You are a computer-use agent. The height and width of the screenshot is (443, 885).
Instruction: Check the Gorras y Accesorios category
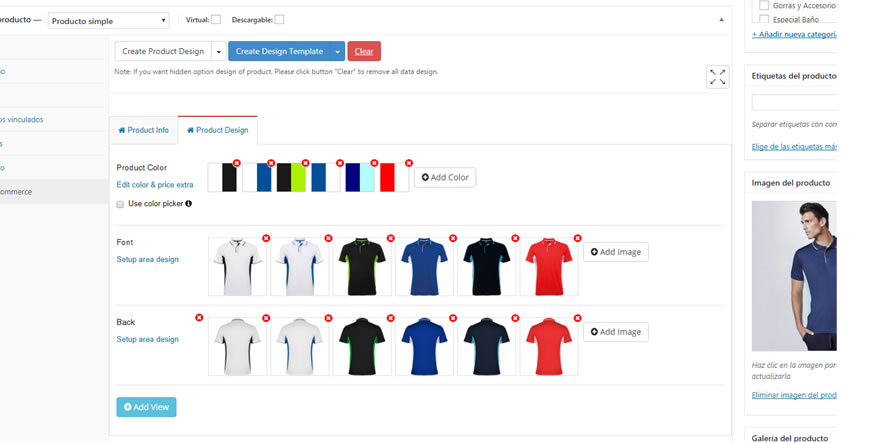coord(764,6)
